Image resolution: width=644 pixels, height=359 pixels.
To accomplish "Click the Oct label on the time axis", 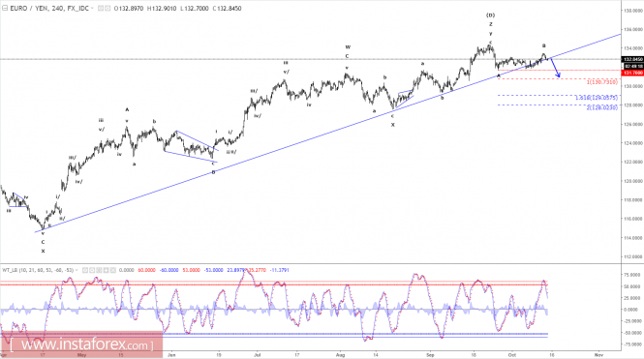I will pyautogui.click(x=511, y=355).
